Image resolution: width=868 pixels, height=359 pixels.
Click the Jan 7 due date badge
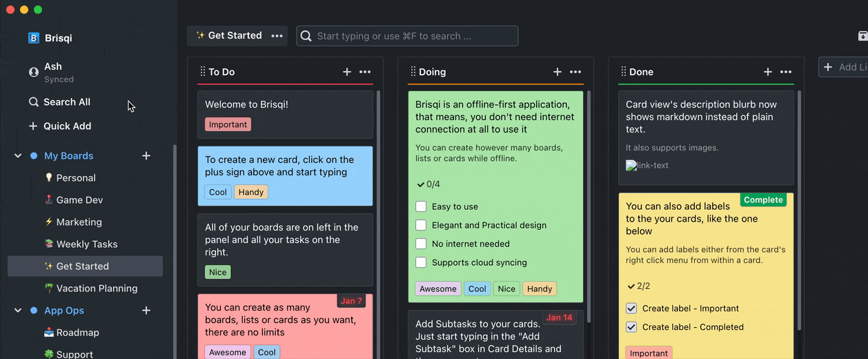point(351,301)
